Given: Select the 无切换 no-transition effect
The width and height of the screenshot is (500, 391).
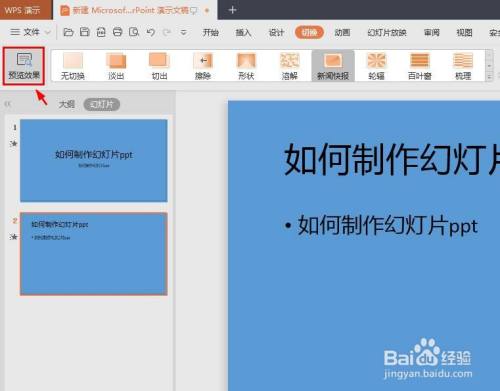Looking at the screenshot, I should click(73, 66).
